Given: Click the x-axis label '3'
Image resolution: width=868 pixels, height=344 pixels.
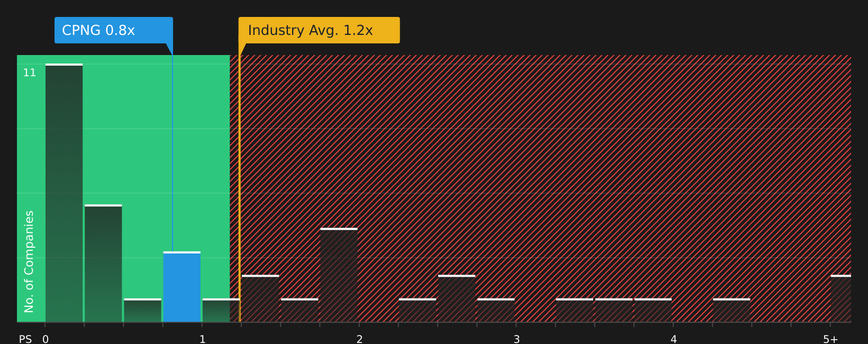Looking at the screenshot, I should point(517,339).
